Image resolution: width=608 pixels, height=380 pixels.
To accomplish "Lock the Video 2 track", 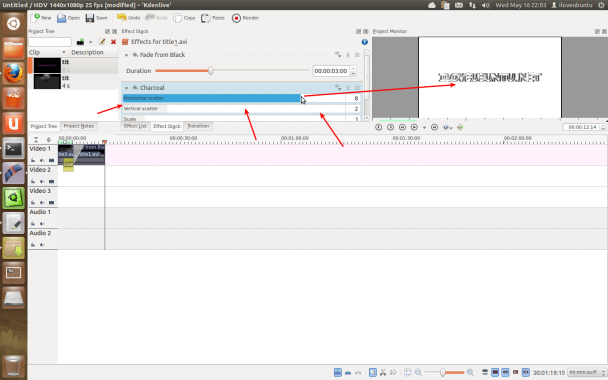I will (33, 181).
